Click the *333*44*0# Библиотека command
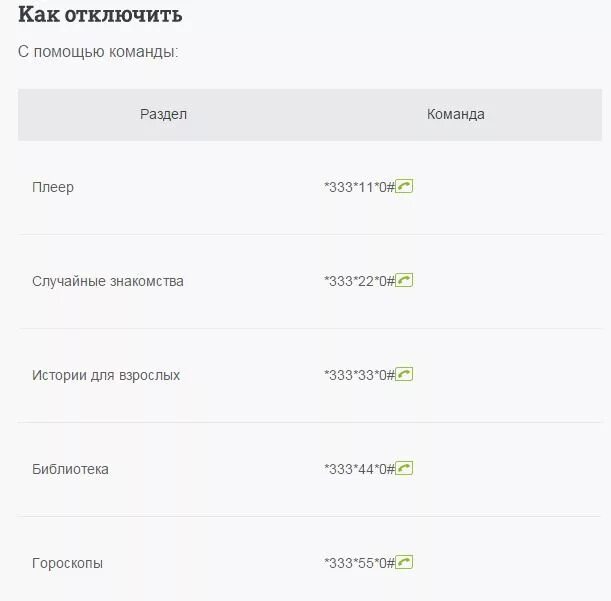This screenshot has height=601, width=611. [x=359, y=469]
